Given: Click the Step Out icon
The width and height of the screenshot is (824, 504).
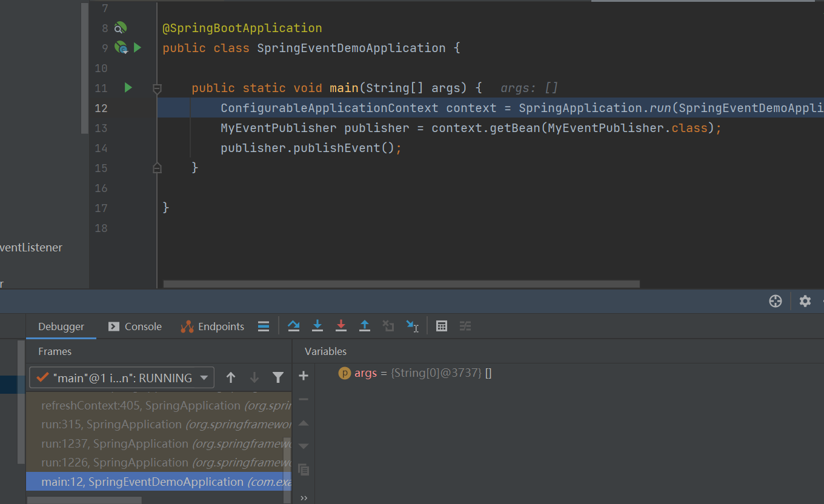Looking at the screenshot, I should 365,327.
